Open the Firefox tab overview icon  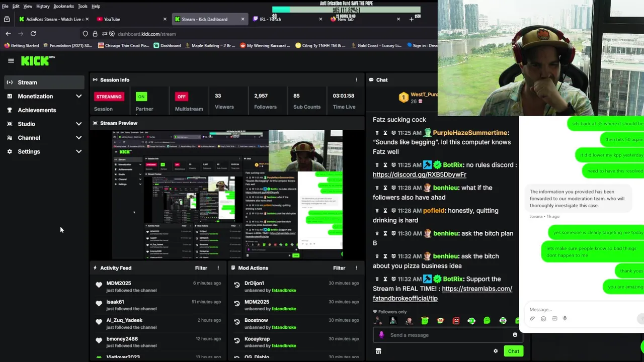pyautogui.click(x=7, y=19)
